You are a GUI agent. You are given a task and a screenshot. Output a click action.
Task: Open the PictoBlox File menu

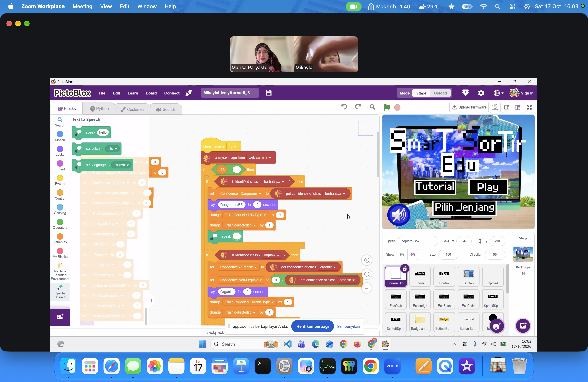(102, 93)
